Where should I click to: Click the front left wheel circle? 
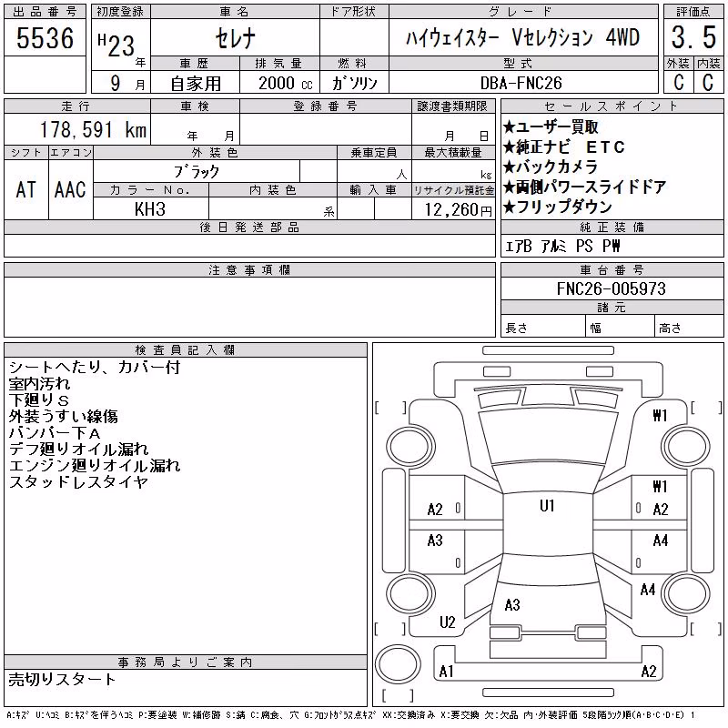coord(409,448)
